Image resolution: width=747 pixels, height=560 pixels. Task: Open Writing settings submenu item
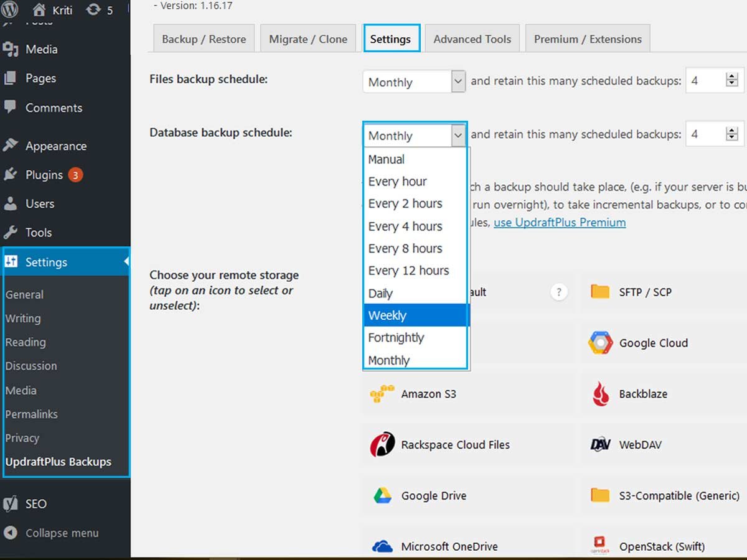coord(23,319)
